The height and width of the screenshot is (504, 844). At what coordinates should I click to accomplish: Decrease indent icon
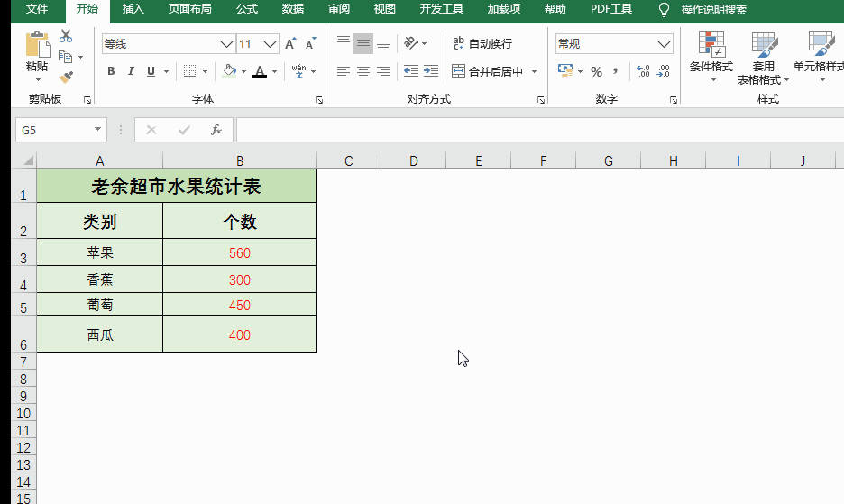coord(411,71)
